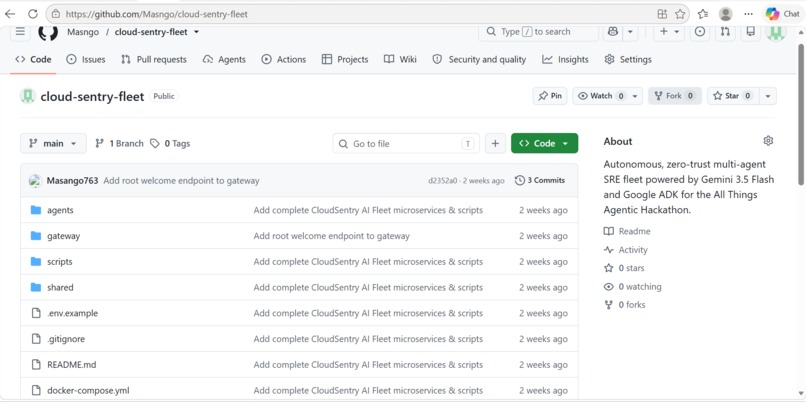This screenshot has width=806, height=402.
Task: Expand the create new plus dropdown
Action: pyautogui.click(x=669, y=32)
